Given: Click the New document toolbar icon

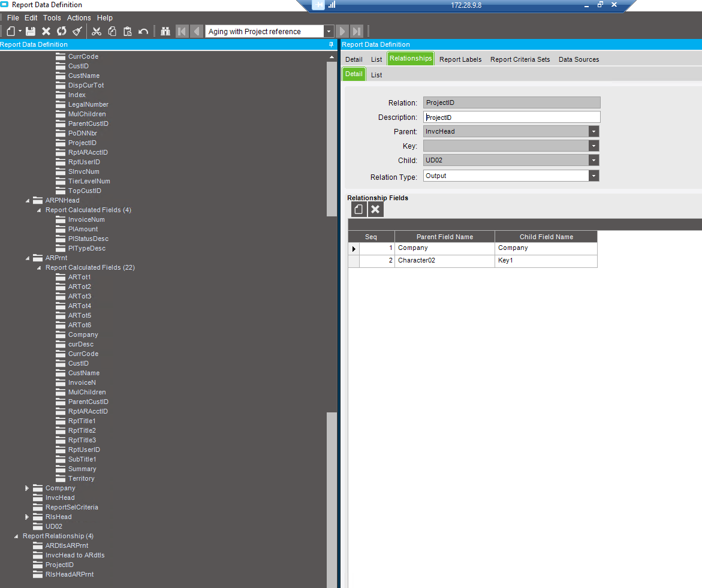Looking at the screenshot, I should point(11,31).
